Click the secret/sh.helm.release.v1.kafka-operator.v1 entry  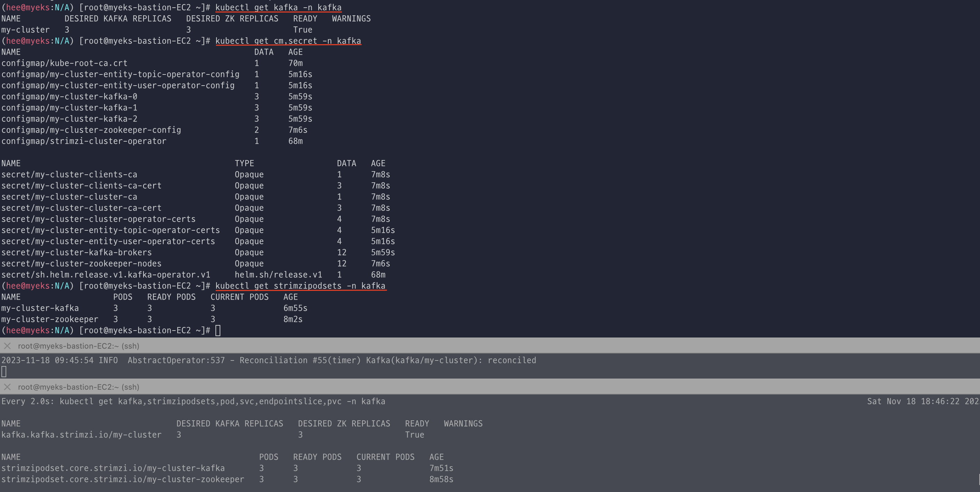point(105,275)
